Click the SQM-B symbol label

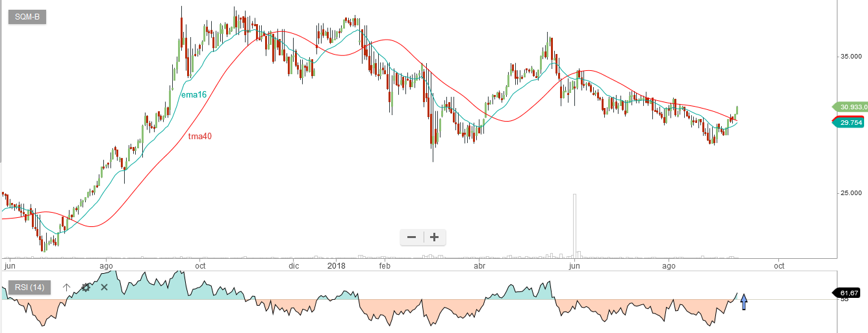tap(27, 18)
